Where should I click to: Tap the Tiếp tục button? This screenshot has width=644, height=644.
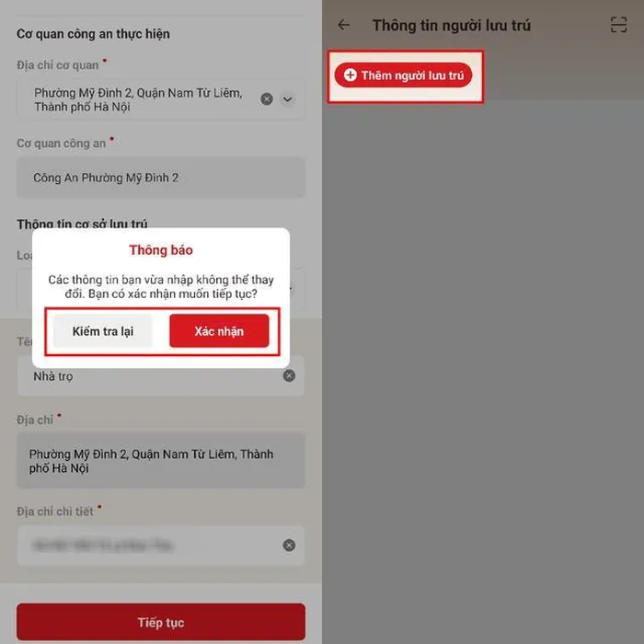pos(161,622)
